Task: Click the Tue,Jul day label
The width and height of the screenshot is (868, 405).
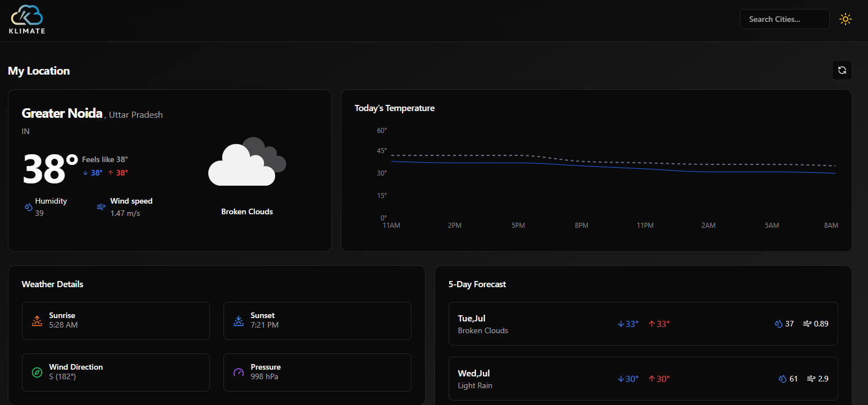Action: [472, 318]
